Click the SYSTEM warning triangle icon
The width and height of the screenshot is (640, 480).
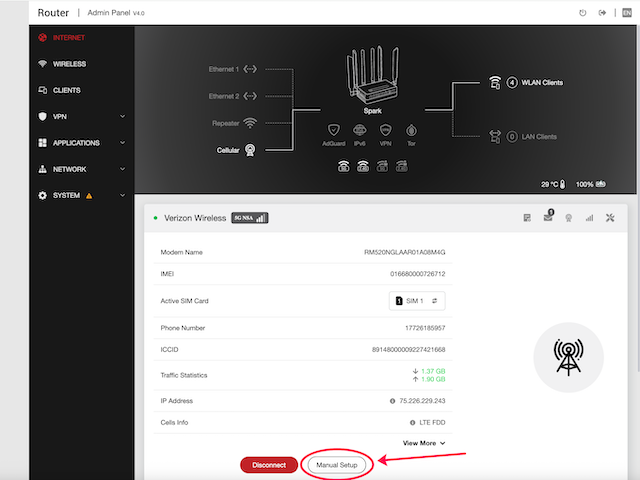[89, 196]
